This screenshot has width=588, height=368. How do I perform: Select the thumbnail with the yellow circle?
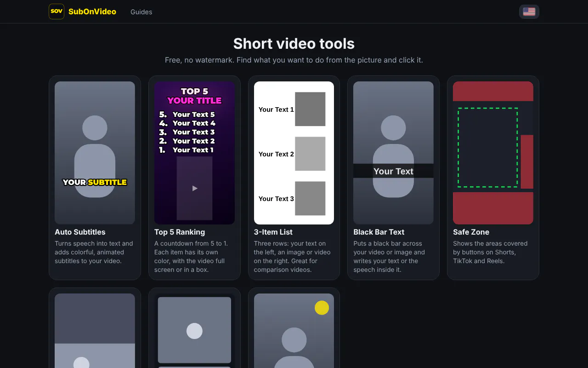tap(294, 331)
